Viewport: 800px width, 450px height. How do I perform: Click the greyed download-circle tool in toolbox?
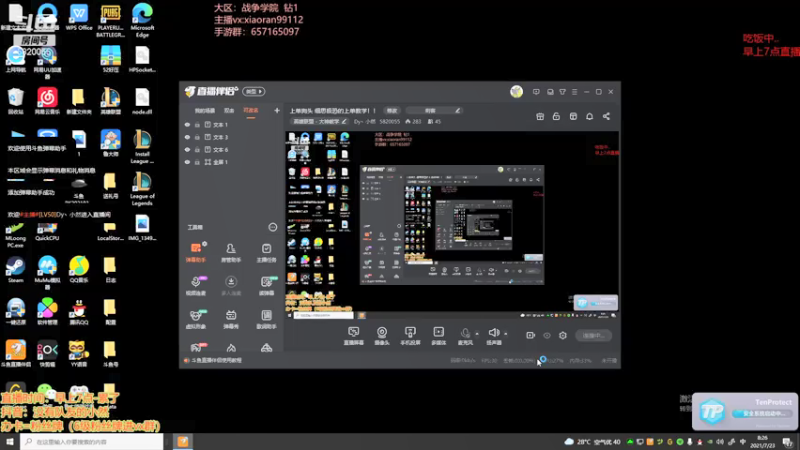coord(231,286)
